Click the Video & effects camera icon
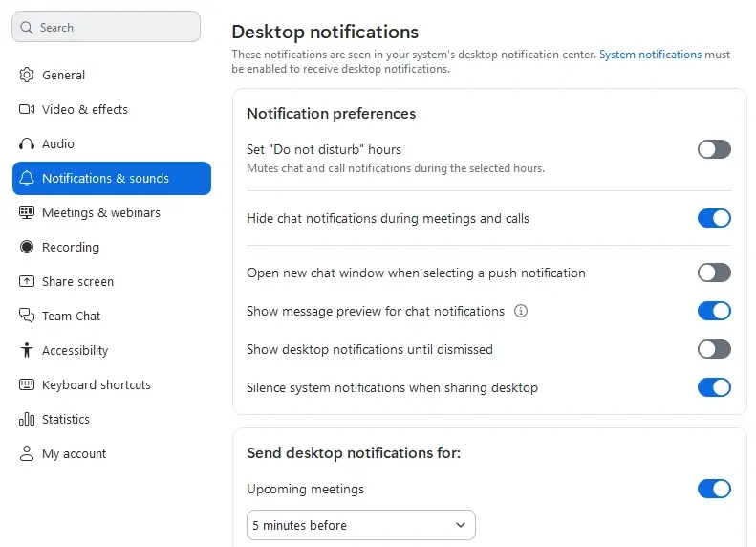This screenshot has width=756, height=547. pyautogui.click(x=27, y=109)
